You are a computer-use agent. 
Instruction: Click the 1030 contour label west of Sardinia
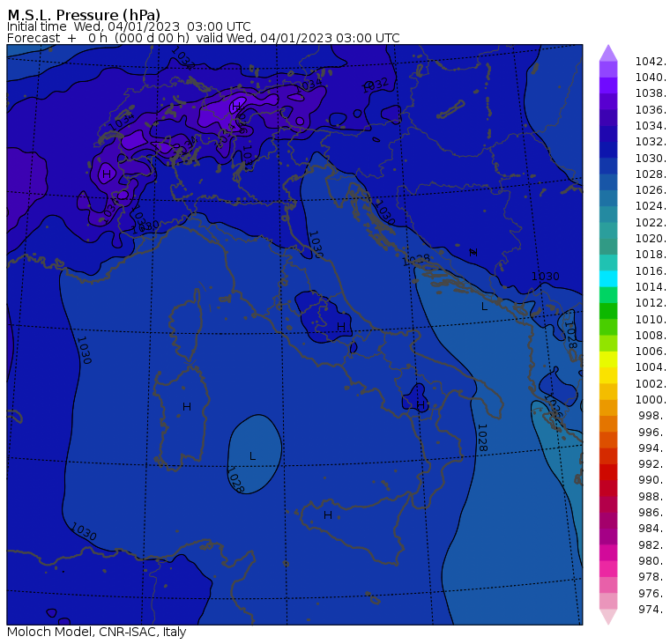(84, 350)
